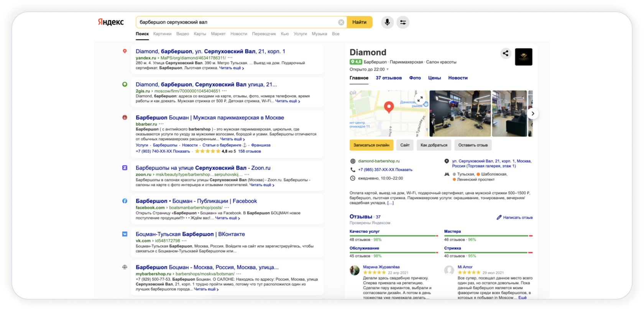
Task: Click the Написать отзыв link
Action: coord(517,218)
